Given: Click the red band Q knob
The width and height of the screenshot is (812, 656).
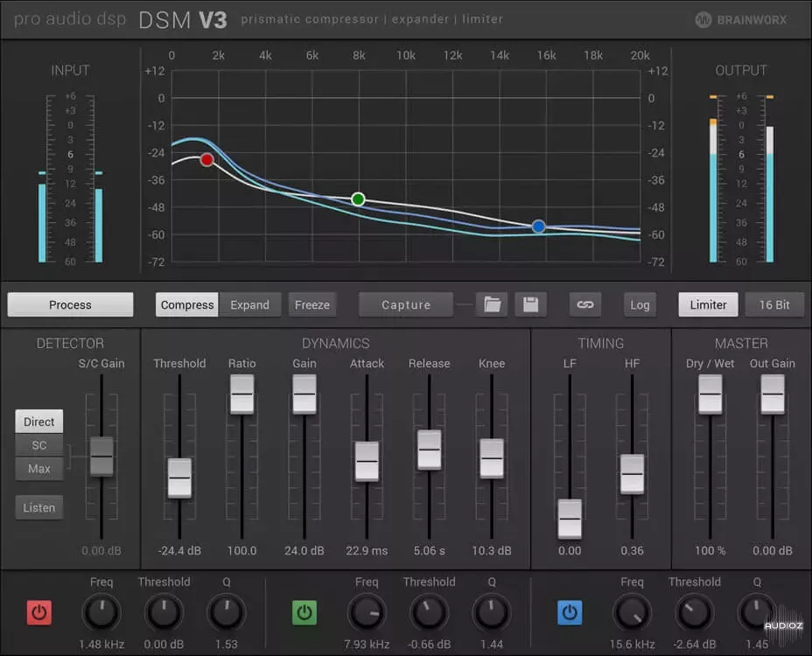Looking at the screenshot, I should tap(227, 613).
